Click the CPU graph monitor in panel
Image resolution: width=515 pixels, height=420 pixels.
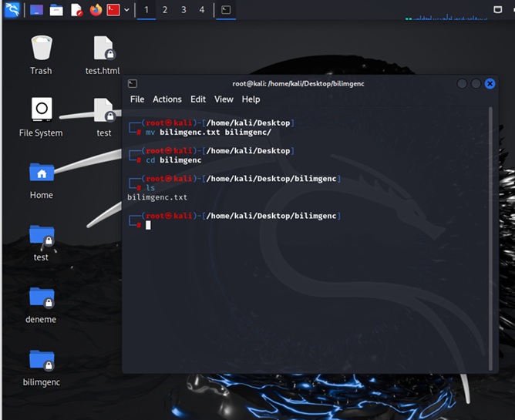446,16
